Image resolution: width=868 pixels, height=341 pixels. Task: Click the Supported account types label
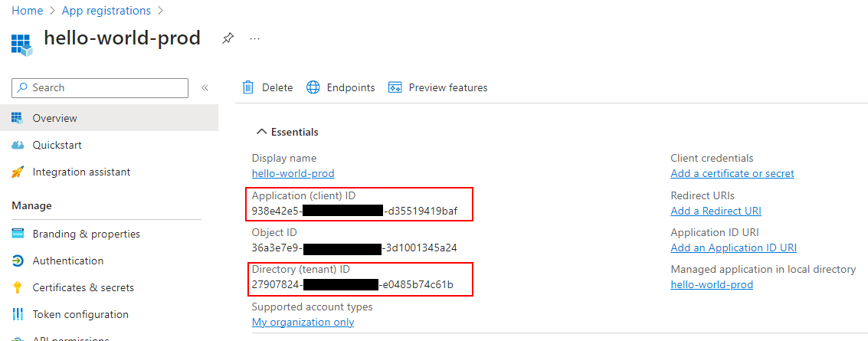[313, 307]
